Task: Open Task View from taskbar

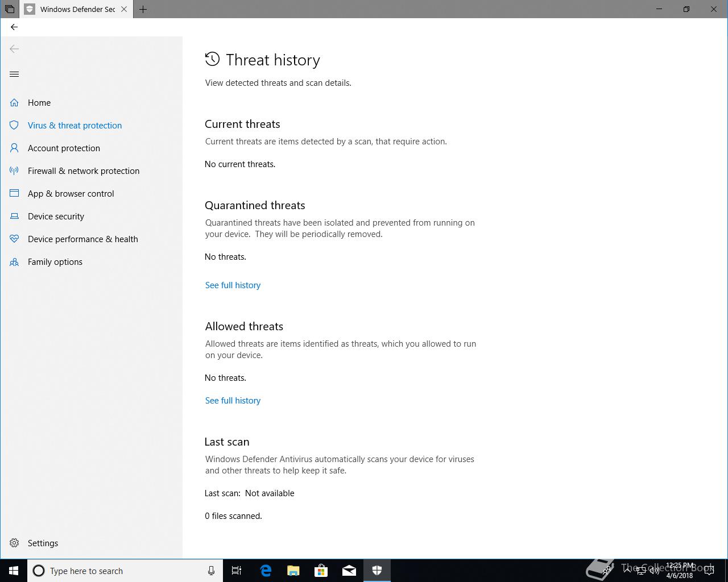Action: [237, 571]
